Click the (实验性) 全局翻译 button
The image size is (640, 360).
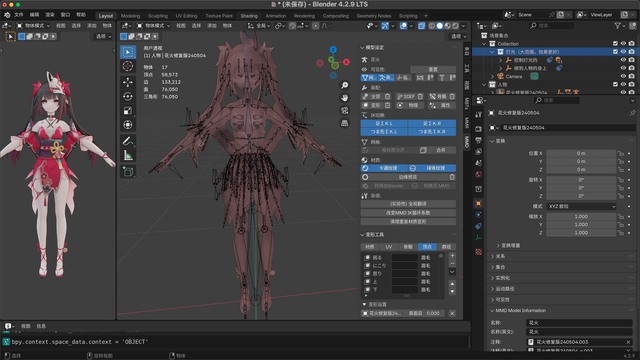tap(408, 204)
